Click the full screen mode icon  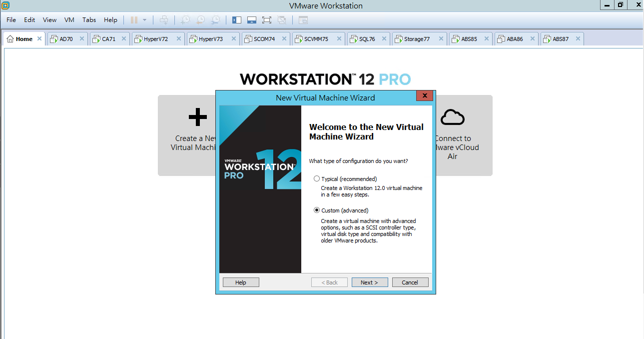pos(267,20)
